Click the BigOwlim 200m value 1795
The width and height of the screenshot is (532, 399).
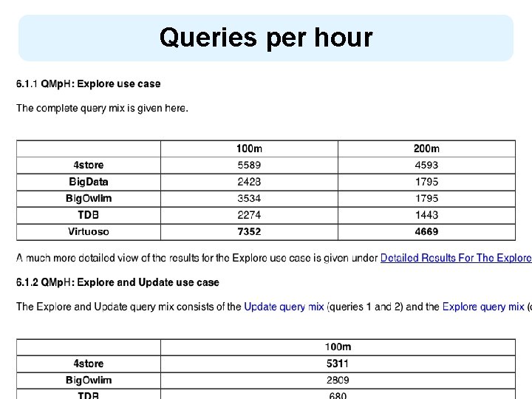point(426,199)
